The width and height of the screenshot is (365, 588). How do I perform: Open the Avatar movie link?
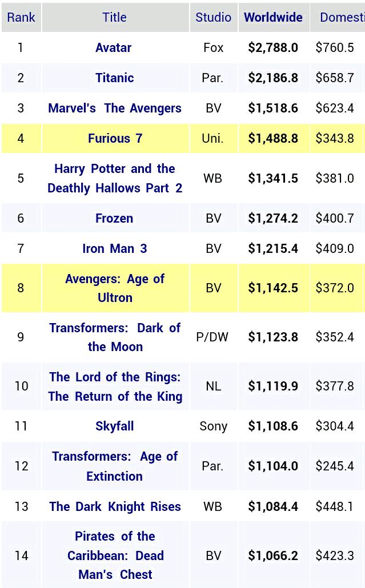pyautogui.click(x=114, y=47)
